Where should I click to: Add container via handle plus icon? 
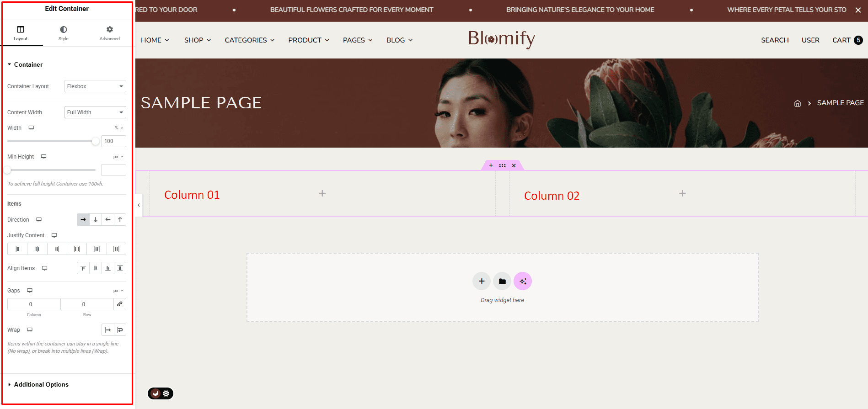click(x=491, y=165)
